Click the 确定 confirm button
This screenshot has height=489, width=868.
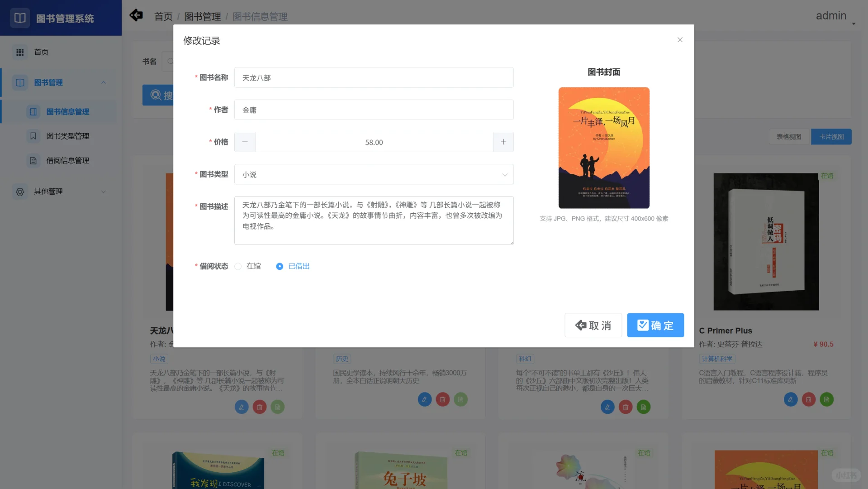[655, 325]
